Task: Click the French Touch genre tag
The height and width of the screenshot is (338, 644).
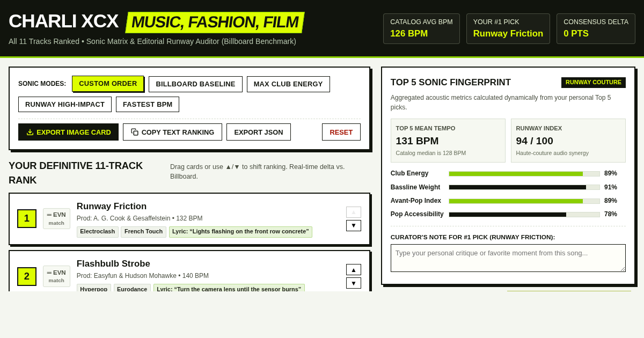Action: [x=143, y=232]
